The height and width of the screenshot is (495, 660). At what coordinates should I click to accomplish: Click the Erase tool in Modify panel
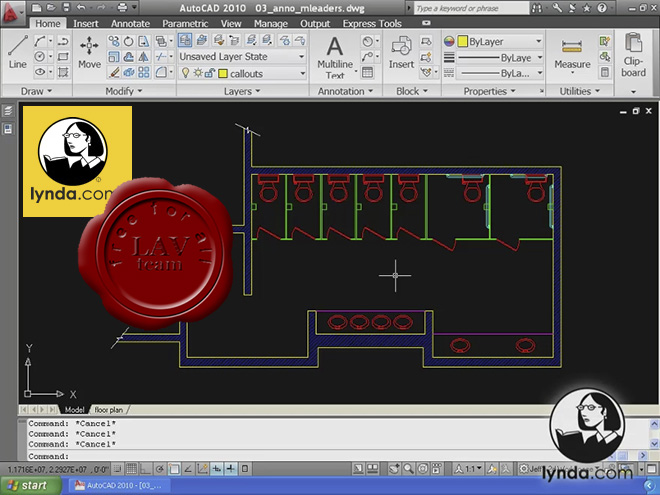[114, 72]
